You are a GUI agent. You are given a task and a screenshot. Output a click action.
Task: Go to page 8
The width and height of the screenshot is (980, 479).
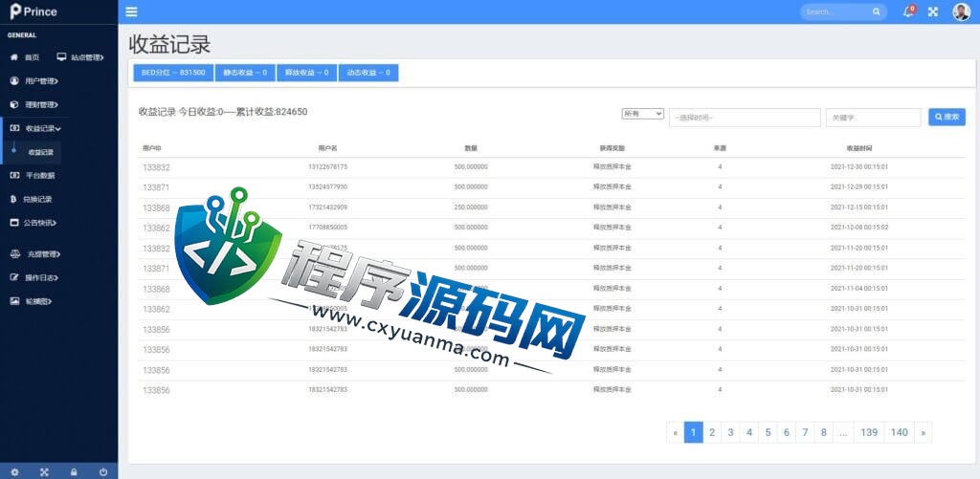tap(824, 432)
